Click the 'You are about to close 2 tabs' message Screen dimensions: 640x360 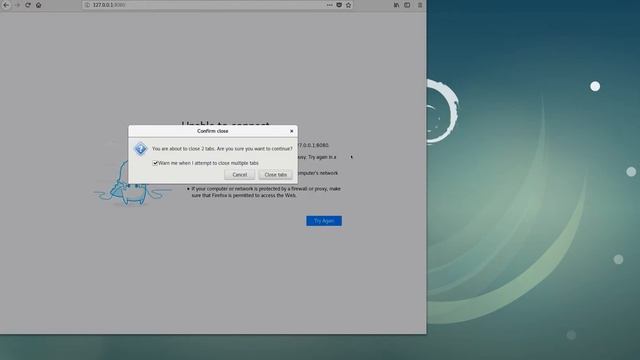[222, 149]
